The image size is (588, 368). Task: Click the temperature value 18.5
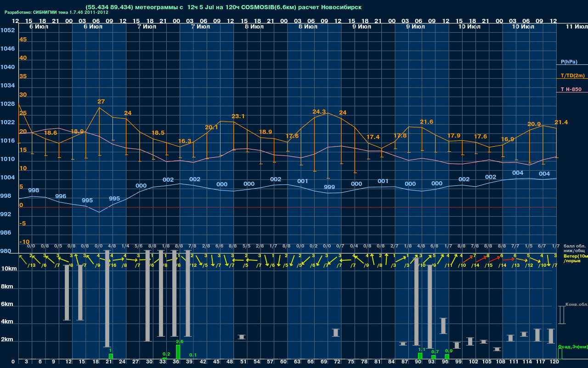click(158, 133)
